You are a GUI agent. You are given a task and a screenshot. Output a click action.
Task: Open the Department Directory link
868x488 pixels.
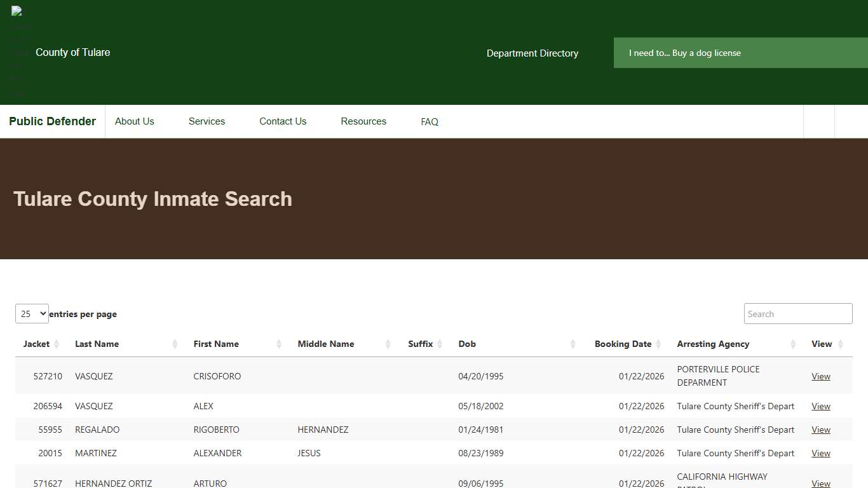coord(532,53)
